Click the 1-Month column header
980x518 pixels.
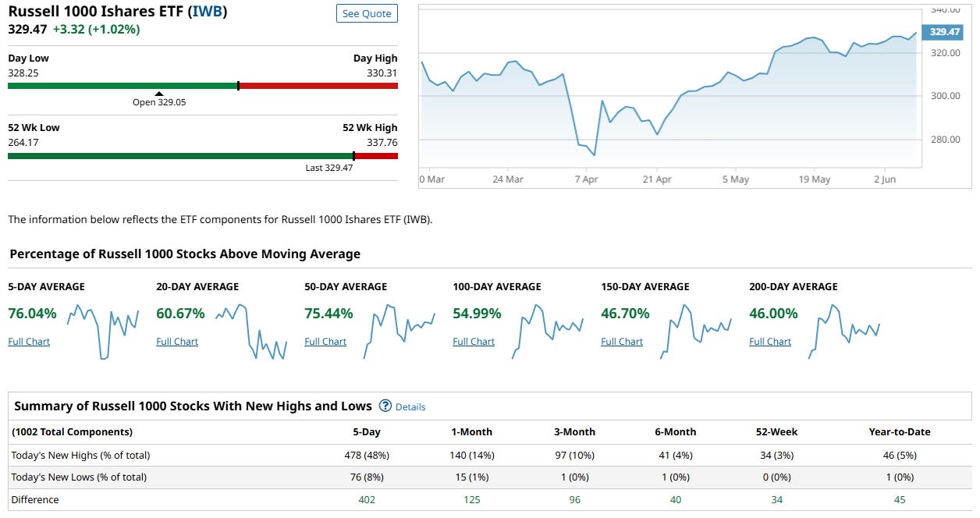[471, 431]
